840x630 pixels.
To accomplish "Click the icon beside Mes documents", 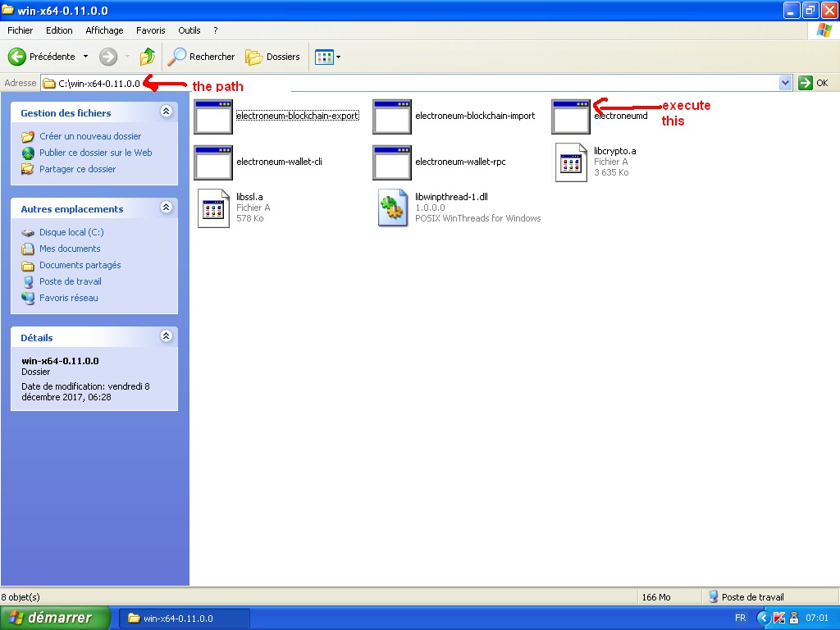I will coord(28,249).
